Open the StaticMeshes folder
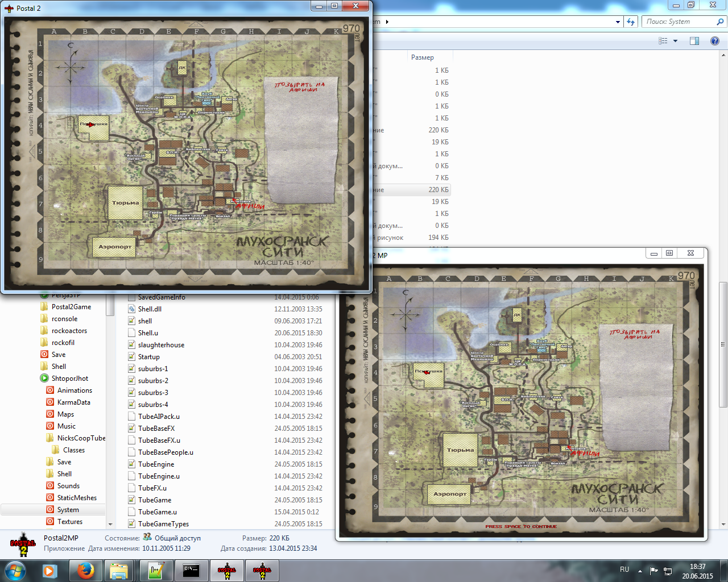Image resolution: width=728 pixels, height=582 pixels. [77, 498]
